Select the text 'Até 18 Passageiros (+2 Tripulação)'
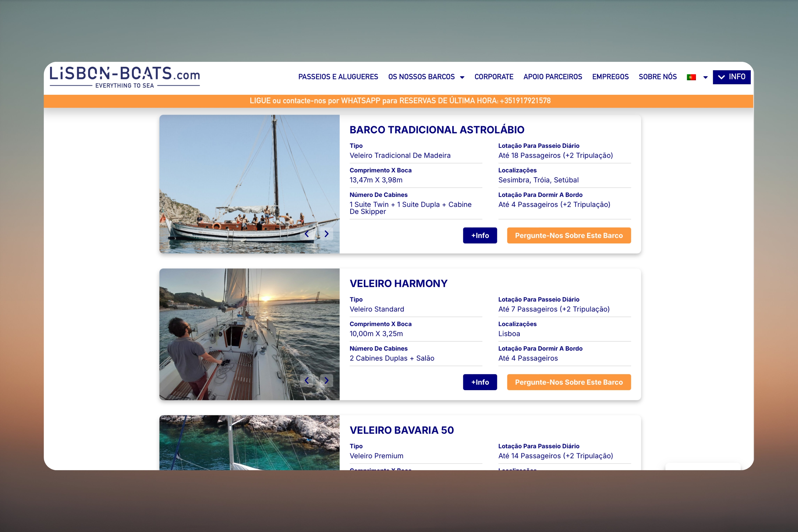Image resolution: width=798 pixels, height=532 pixels. (x=555, y=155)
